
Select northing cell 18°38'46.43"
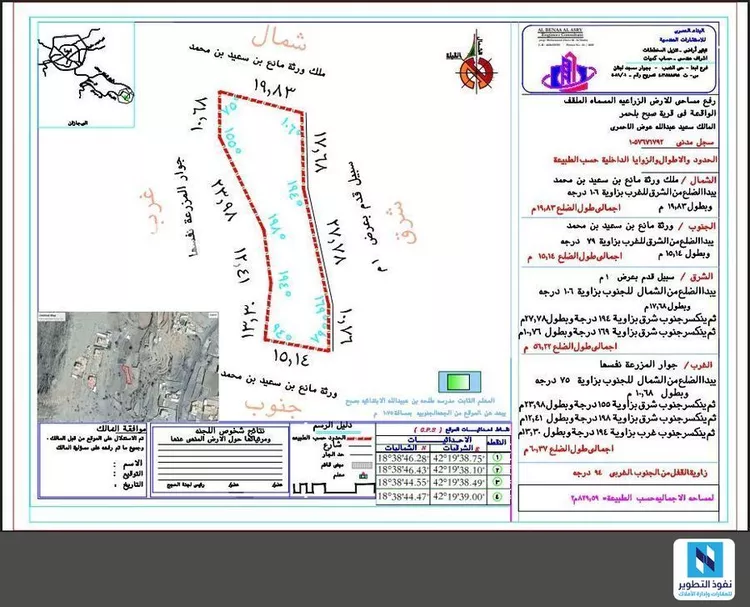(x=403, y=470)
